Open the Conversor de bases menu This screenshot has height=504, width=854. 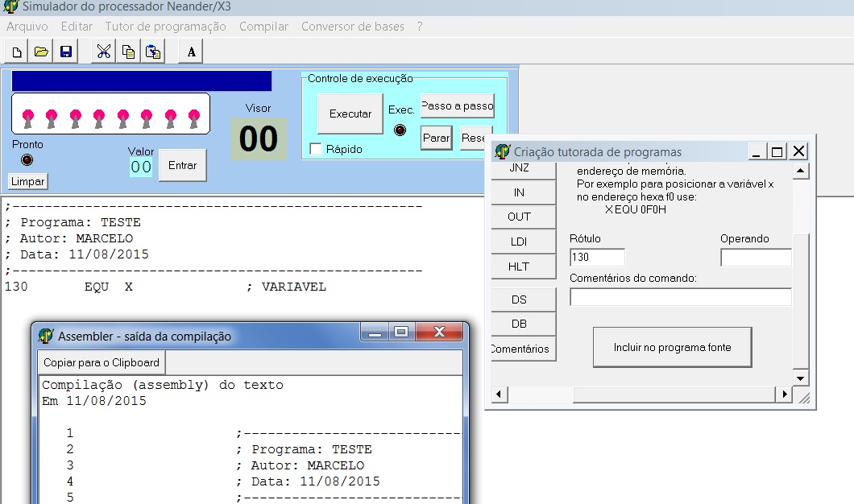tap(352, 27)
